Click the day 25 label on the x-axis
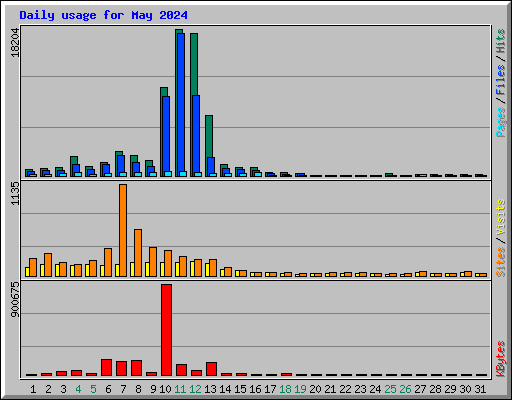 tap(390, 389)
